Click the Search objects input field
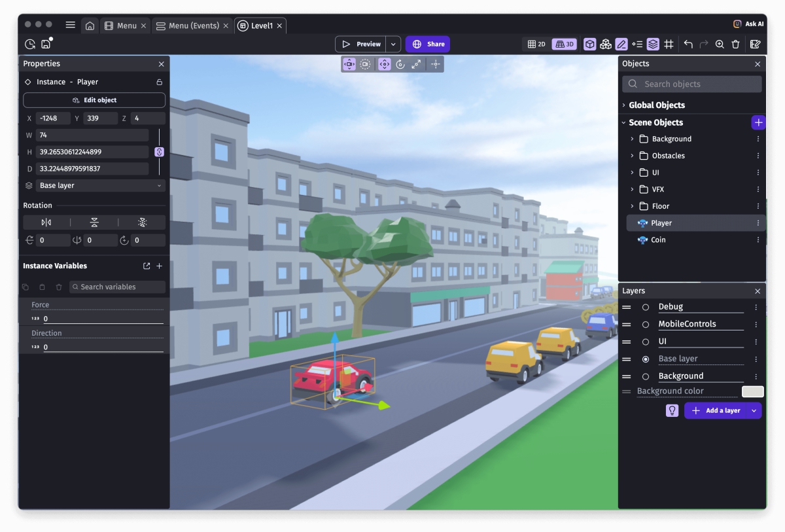Image resolution: width=785 pixels, height=532 pixels. [x=692, y=84]
